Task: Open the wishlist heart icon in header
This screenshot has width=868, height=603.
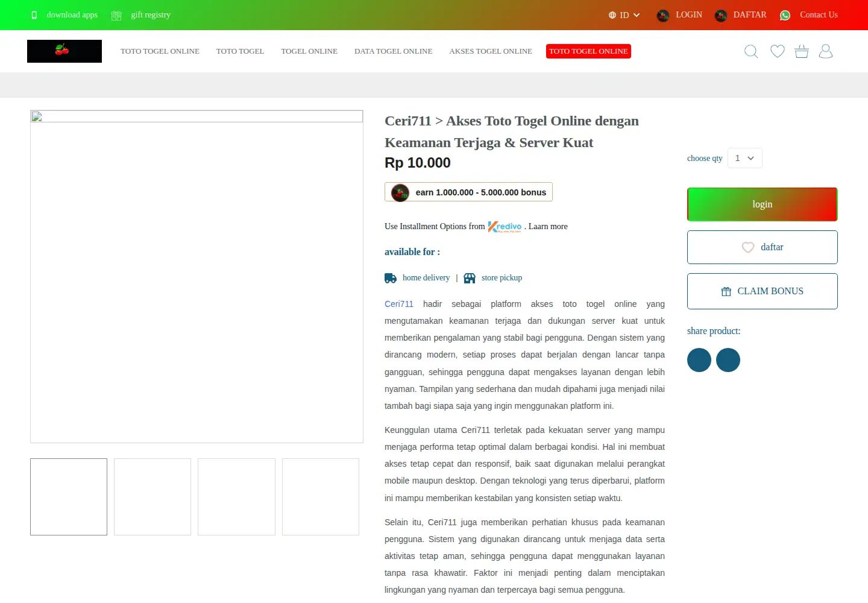Action: tap(778, 51)
